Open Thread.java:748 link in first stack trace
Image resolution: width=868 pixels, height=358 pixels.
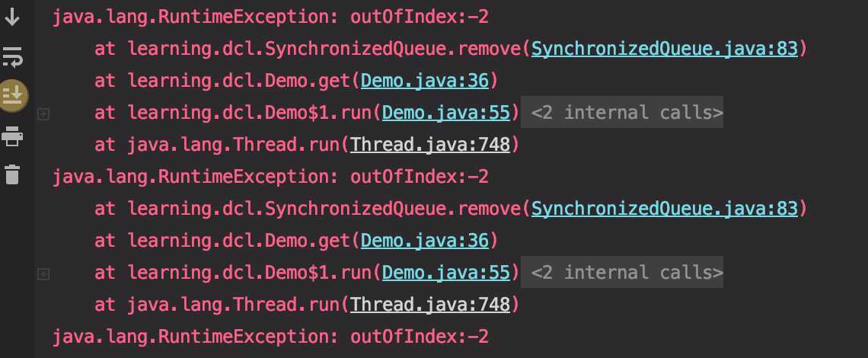tap(430, 145)
